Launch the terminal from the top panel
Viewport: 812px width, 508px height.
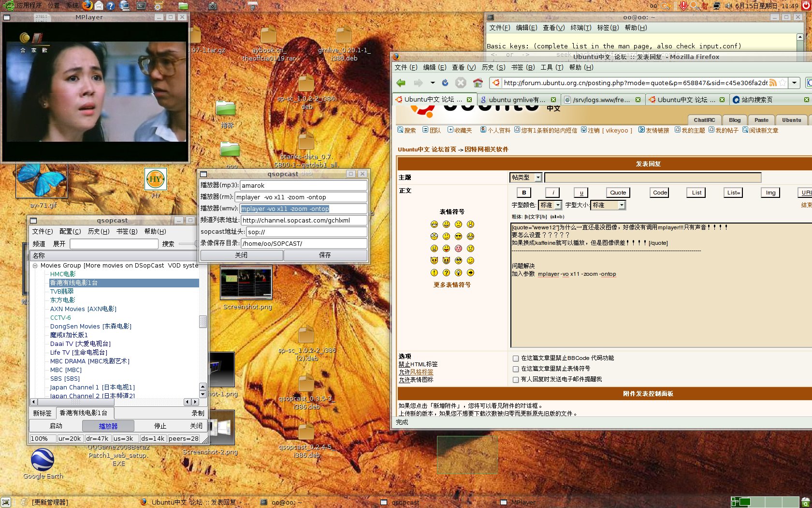click(x=141, y=6)
